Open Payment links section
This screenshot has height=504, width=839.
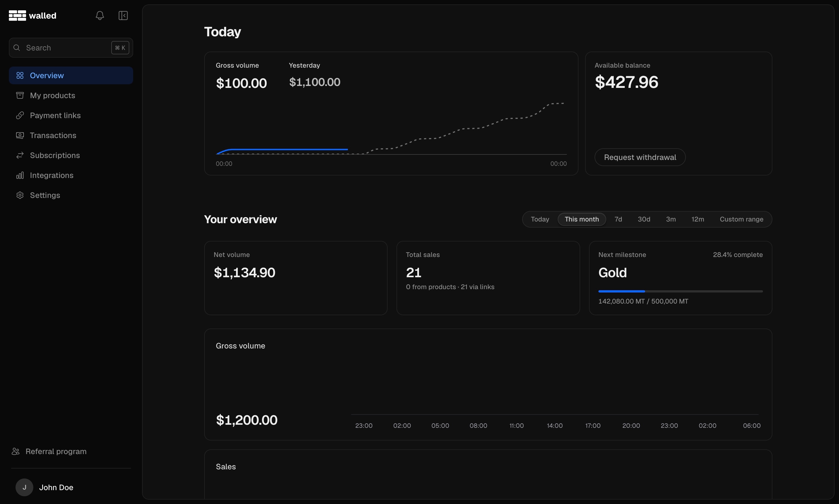pyautogui.click(x=71, y=116)
